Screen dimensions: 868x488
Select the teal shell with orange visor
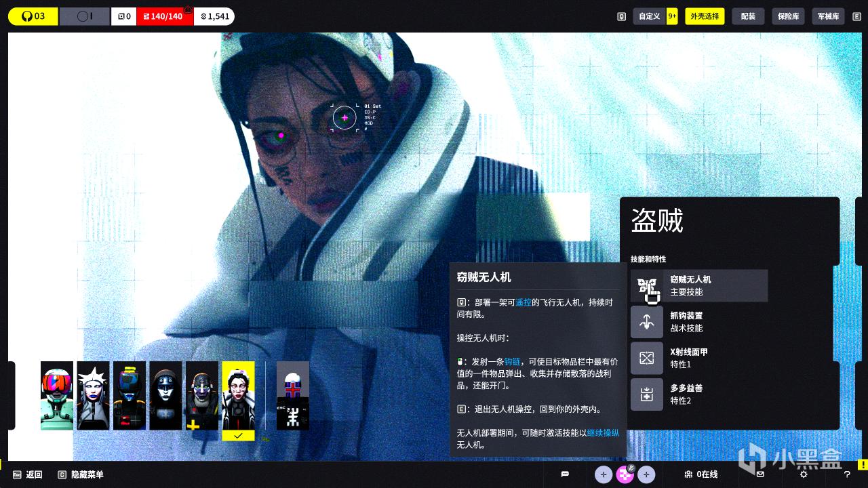click(57, 395)
